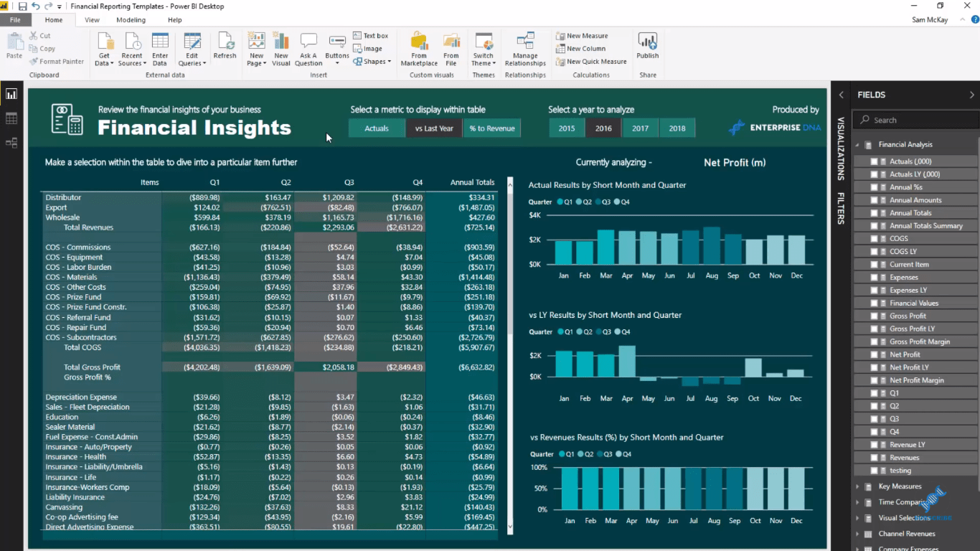The image size is (980, 551).
Task: Open the Model relationships view icon
Action: pyautogui.click(x=11, y=143)
